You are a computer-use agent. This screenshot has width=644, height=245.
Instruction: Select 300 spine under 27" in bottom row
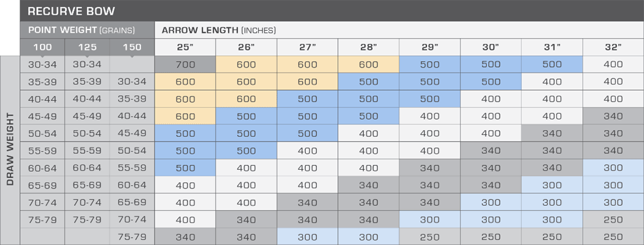point(307,237)
